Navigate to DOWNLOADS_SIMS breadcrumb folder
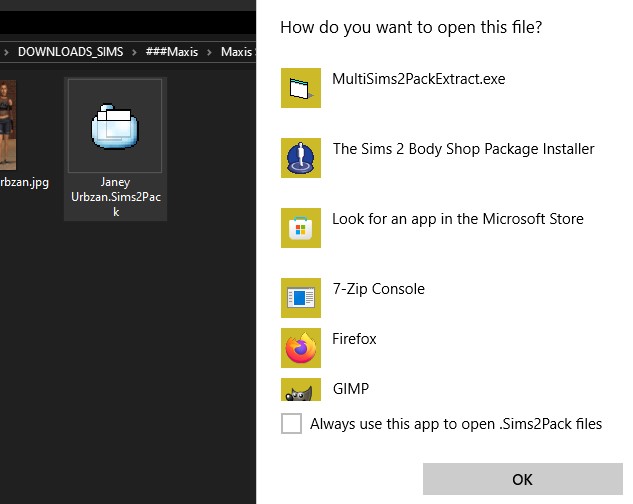The height and width of the screenshot is (504, 633). click(69, 50)
